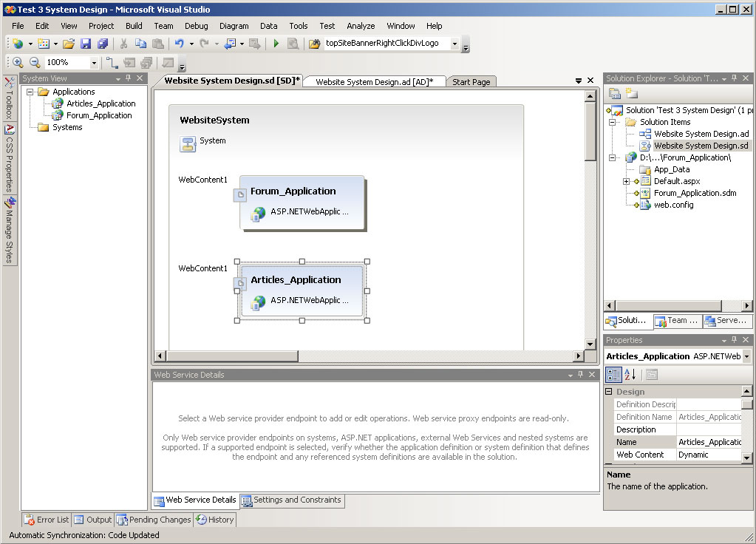Click the Find in Files binoculars icon
The width and height of the screenshot is (756, 544).
pyautogui.click(x=314, y=44)
